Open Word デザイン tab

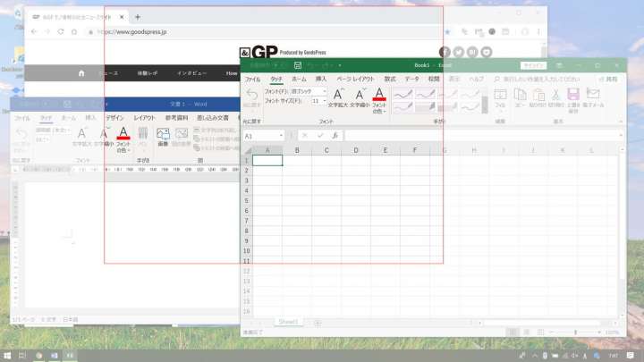(x=114, y=118)
